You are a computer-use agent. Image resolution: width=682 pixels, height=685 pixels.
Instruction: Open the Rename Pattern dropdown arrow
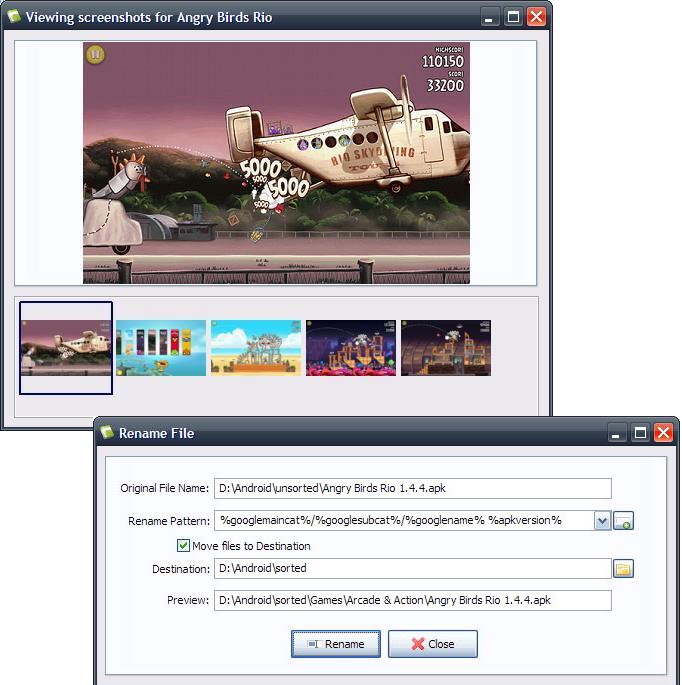[x=602, y=520]
